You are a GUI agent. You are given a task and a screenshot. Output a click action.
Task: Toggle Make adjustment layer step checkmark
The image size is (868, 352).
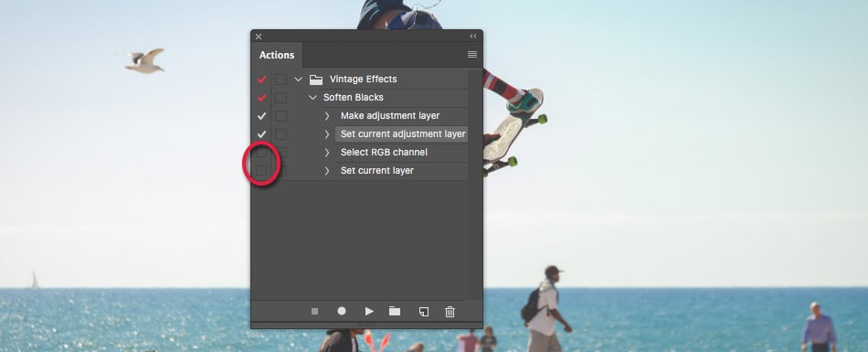[x=262, y=116]
